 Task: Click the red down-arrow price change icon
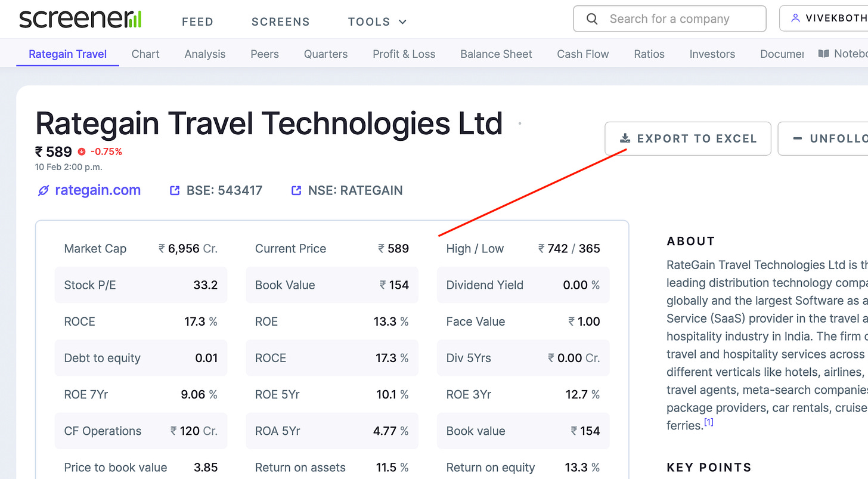[x=82, y=152]
